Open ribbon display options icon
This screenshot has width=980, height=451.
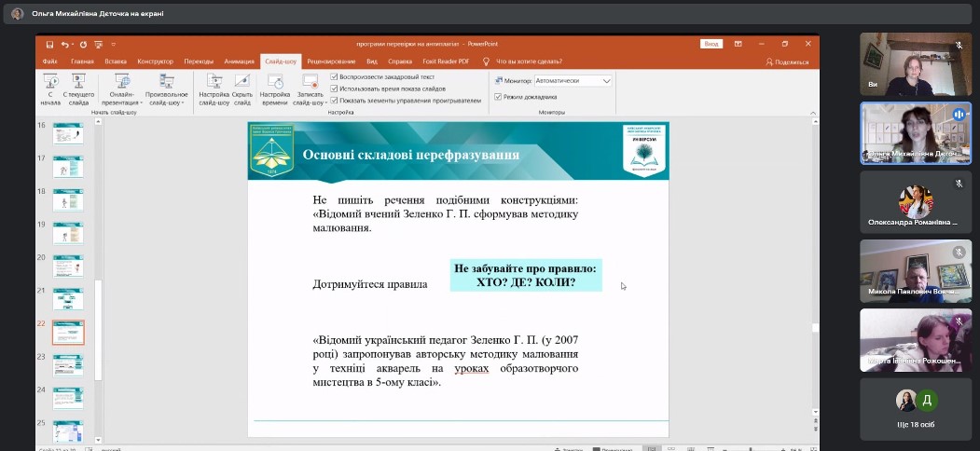(738, 44)
